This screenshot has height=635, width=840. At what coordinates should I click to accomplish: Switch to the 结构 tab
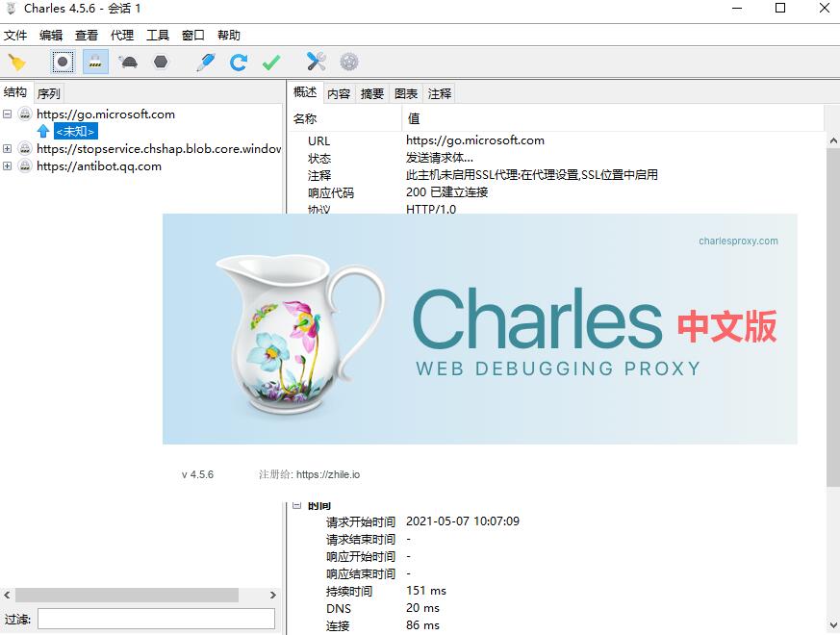pyautogui.click(x=16, y=92)
